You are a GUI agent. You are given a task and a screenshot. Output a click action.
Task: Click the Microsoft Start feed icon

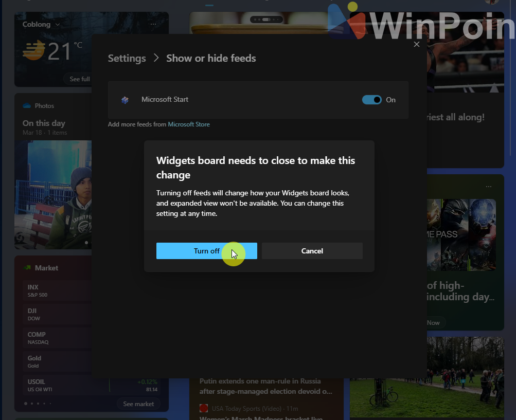coord(124,100)
